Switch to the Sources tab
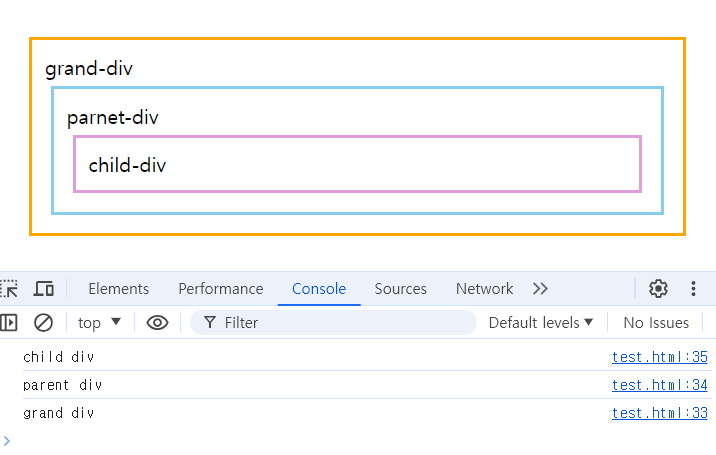Viewport: 716px width, 455px height. click(400, 289)
